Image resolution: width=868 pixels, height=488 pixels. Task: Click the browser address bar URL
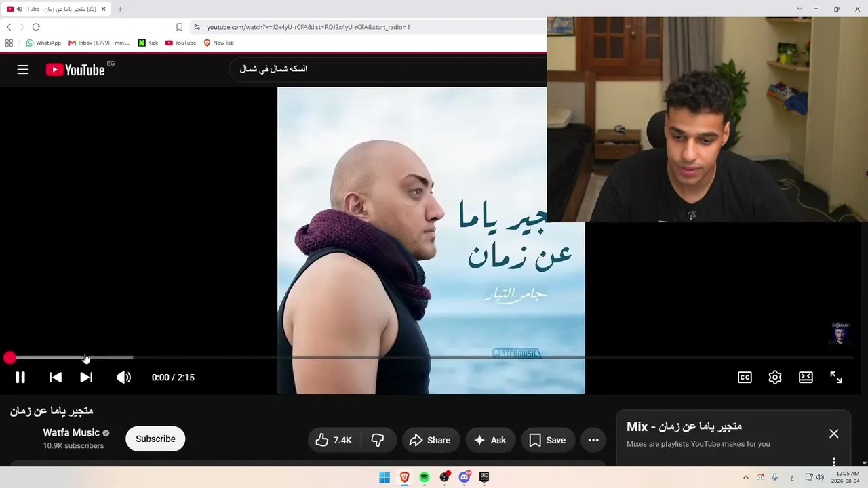[309, 27]
